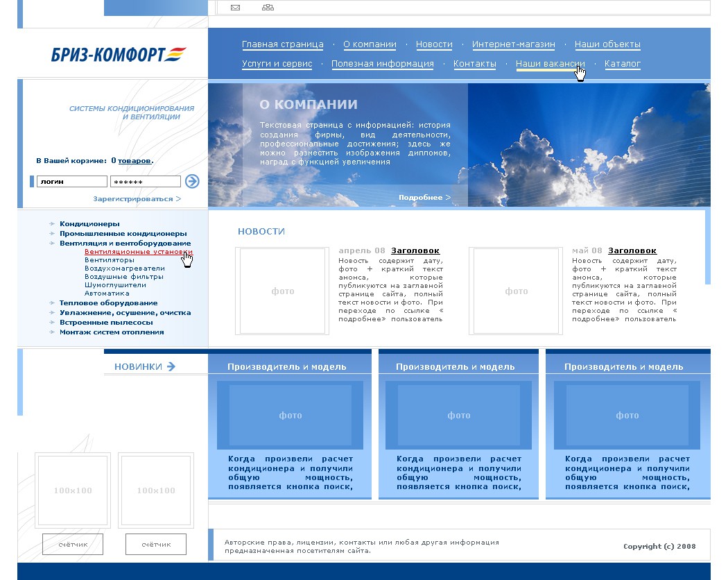
Task: Open Вентиляторы subcategory
Action: tap(110, 260)
